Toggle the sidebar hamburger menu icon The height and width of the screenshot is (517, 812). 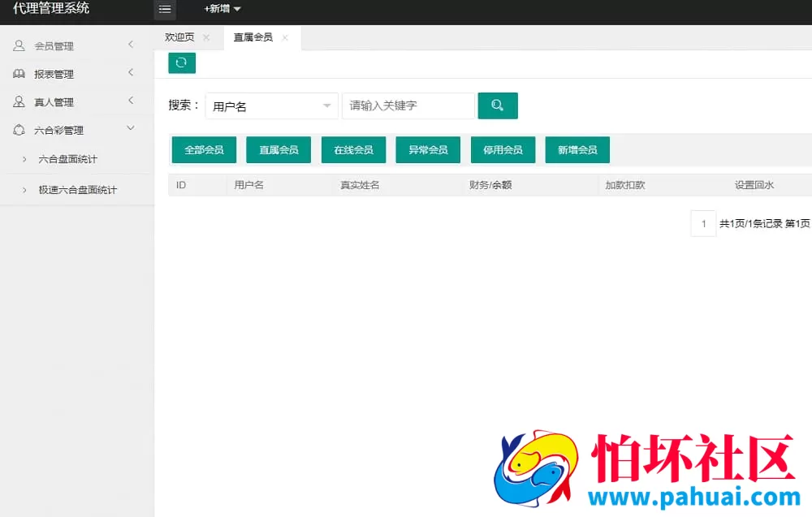[x=165, y=10]
